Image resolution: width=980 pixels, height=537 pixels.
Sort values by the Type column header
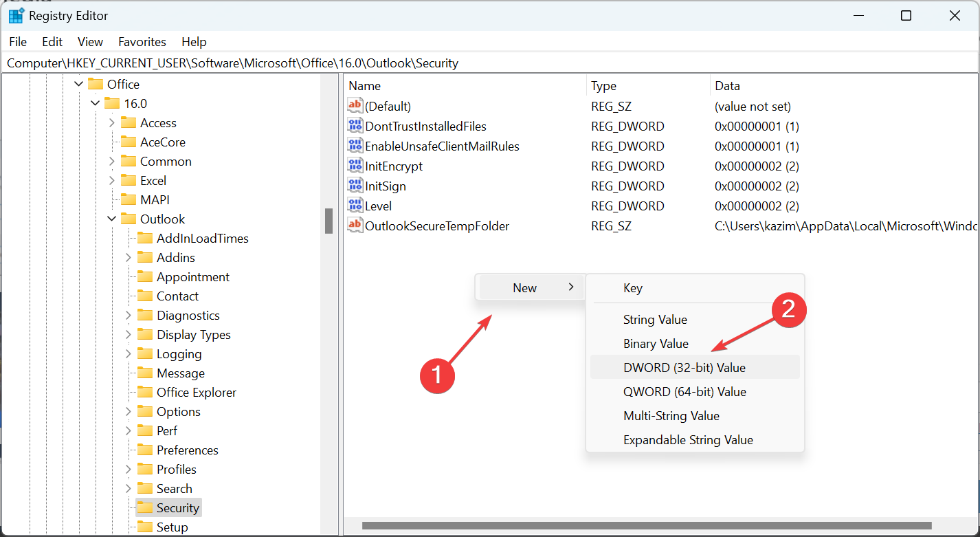click(648, 86)
